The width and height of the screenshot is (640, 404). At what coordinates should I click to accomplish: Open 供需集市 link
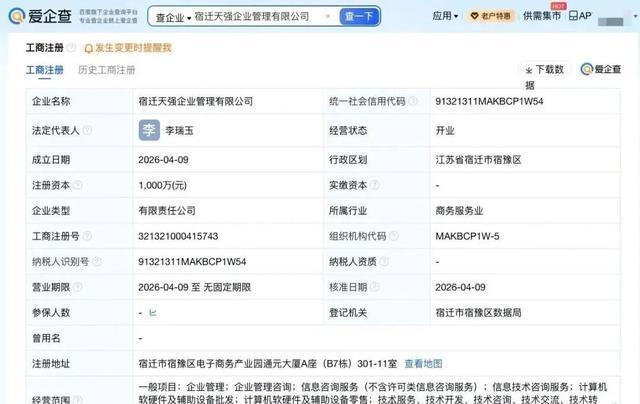point(542,16)
